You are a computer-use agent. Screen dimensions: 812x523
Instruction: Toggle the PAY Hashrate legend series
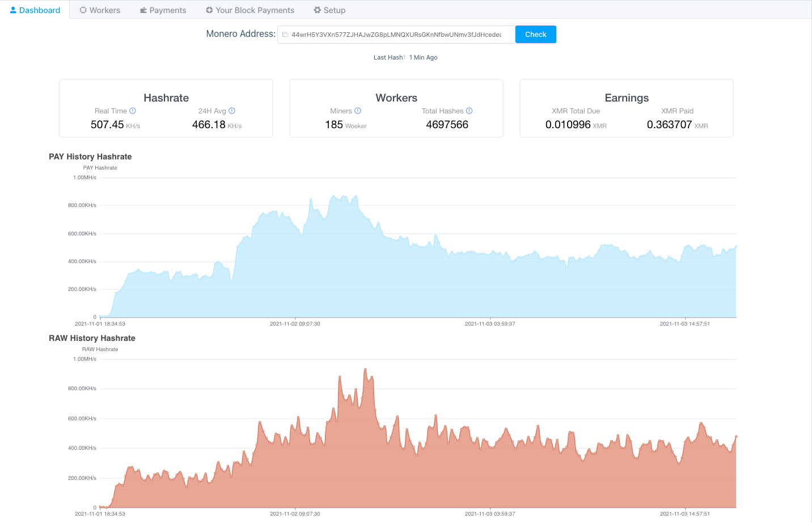pos(100,168)
